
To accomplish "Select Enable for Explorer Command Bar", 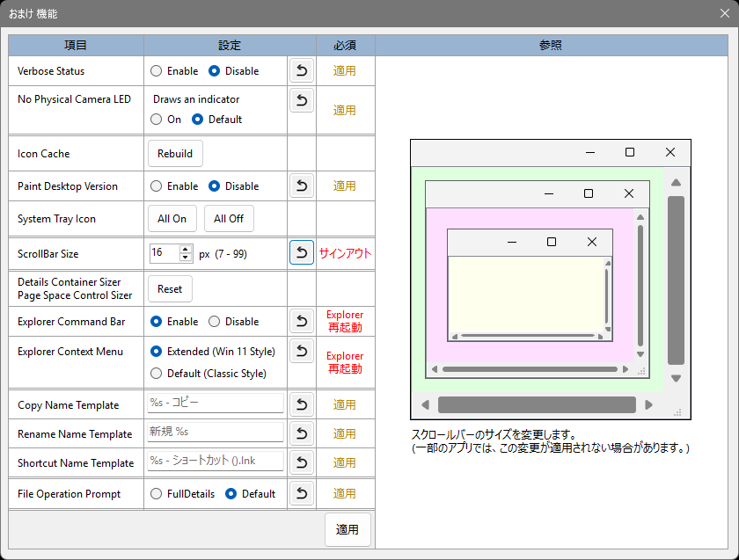I will [156, 322].
